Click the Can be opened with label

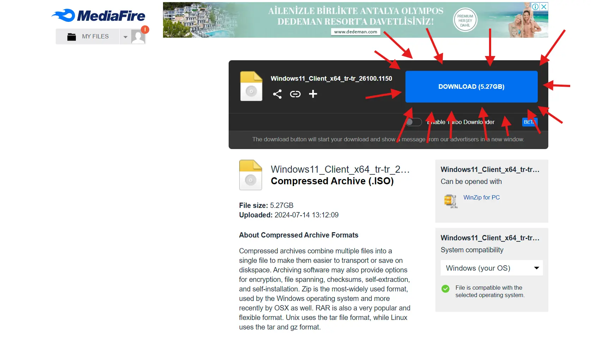coord(471,181)
